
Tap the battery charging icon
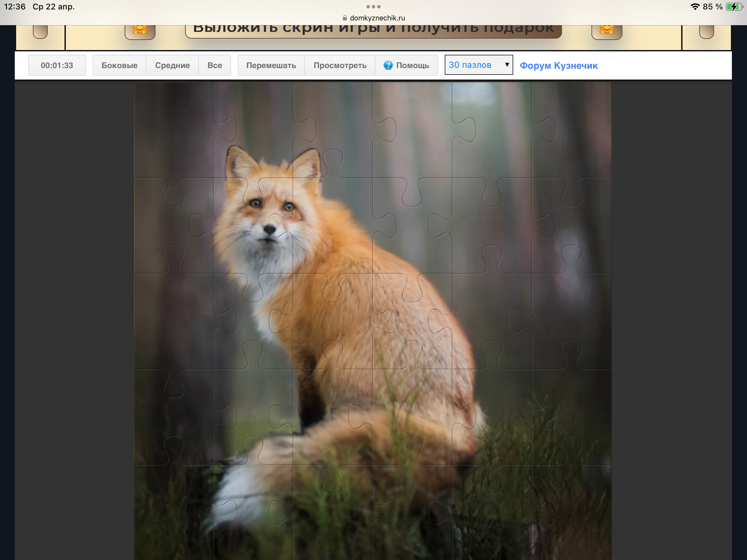[x=734, y=7]
